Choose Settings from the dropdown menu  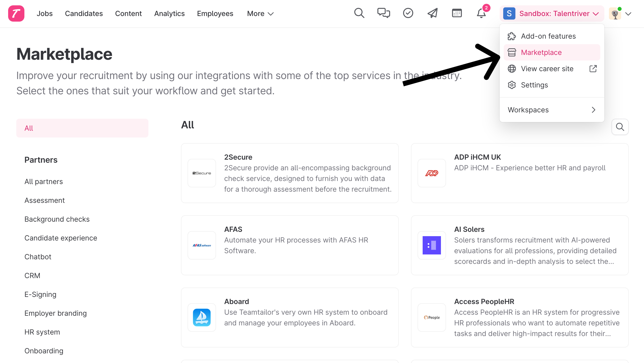(534, 85)
